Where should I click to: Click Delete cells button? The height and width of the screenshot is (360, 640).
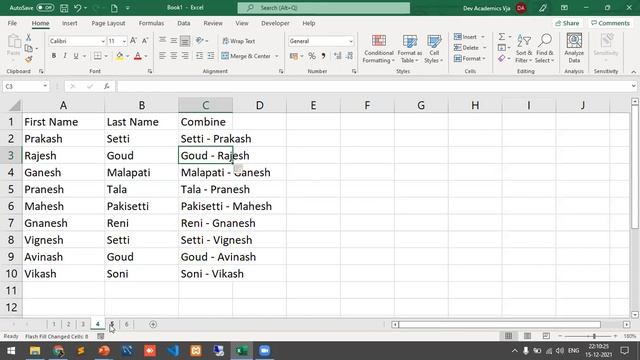tap(466, 48)
